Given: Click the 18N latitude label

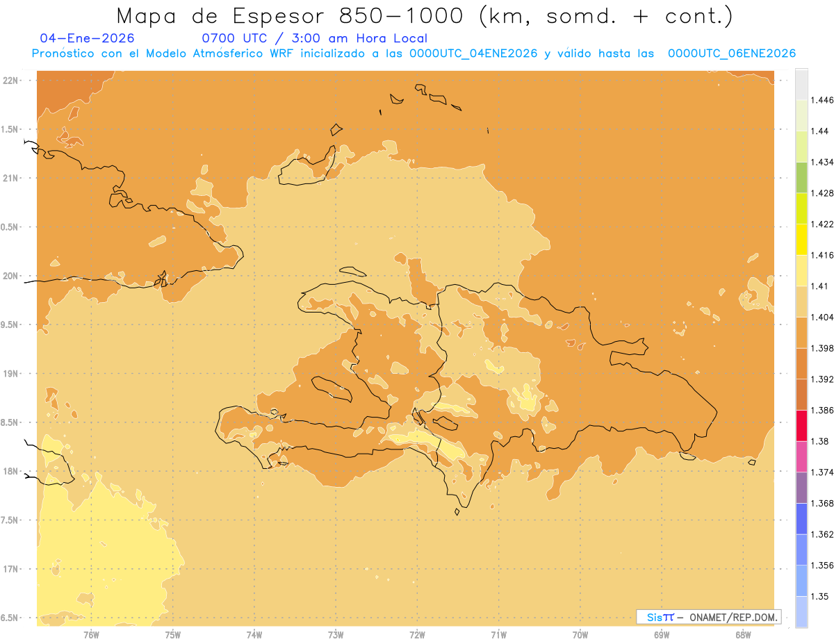Looking at the screenshot, I should point(11,471).
